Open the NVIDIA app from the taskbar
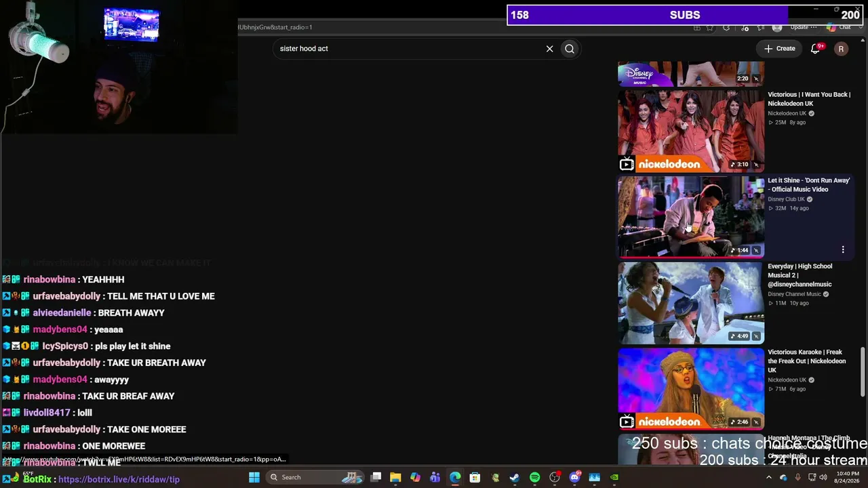 coord(614,477)
